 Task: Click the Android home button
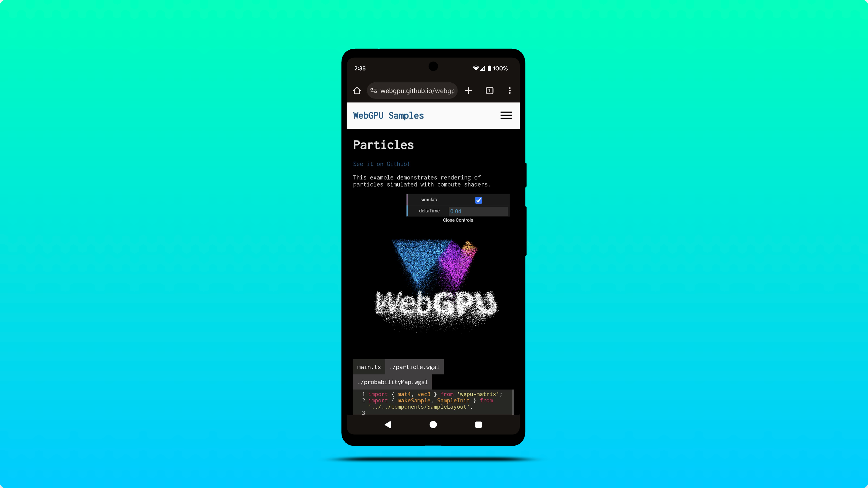click(433, 424)
